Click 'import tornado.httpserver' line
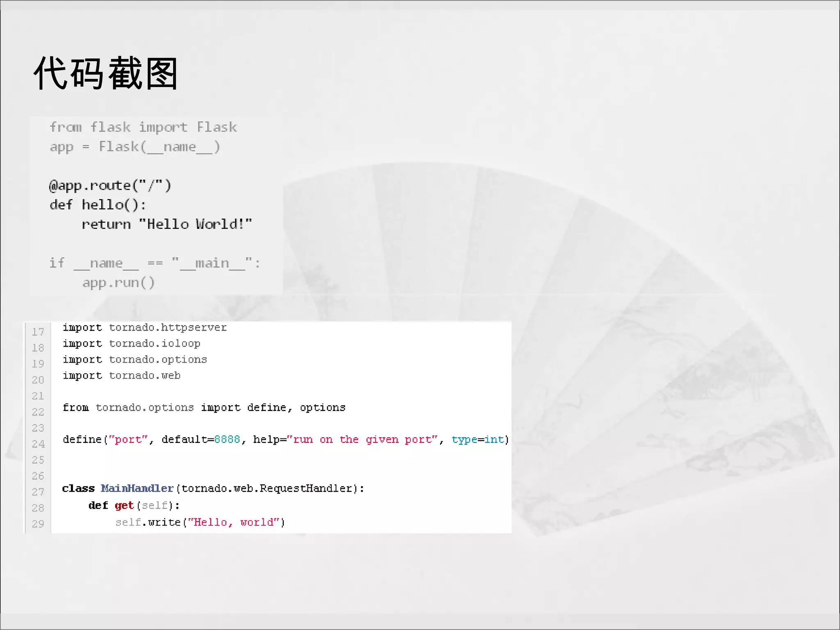Viewport: 840px width, 630px height. point(144,327)
